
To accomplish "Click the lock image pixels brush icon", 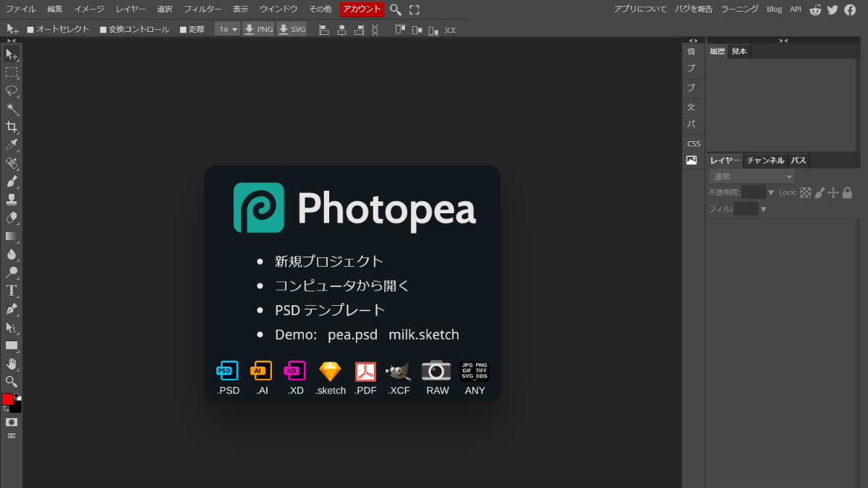I will click(820, 192).
